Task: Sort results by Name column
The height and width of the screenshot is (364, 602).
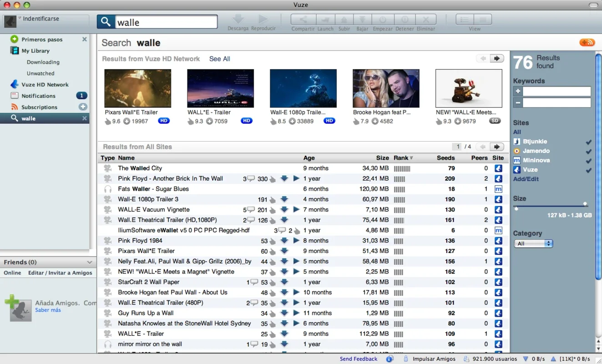Action: pos(126,158)
